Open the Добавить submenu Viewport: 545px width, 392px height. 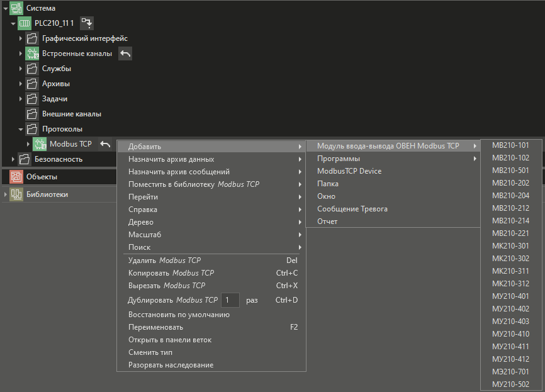click(x=211, y=147)
